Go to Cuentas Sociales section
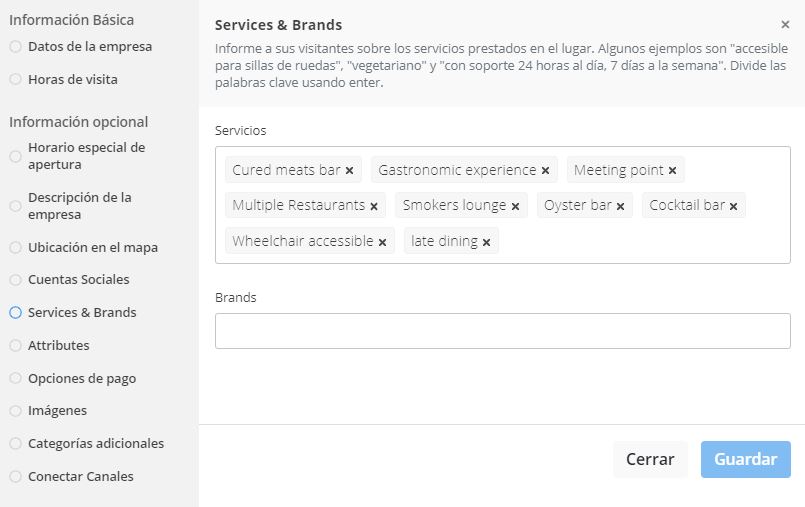Screen dimensions: 805x507 coord(78,280)
